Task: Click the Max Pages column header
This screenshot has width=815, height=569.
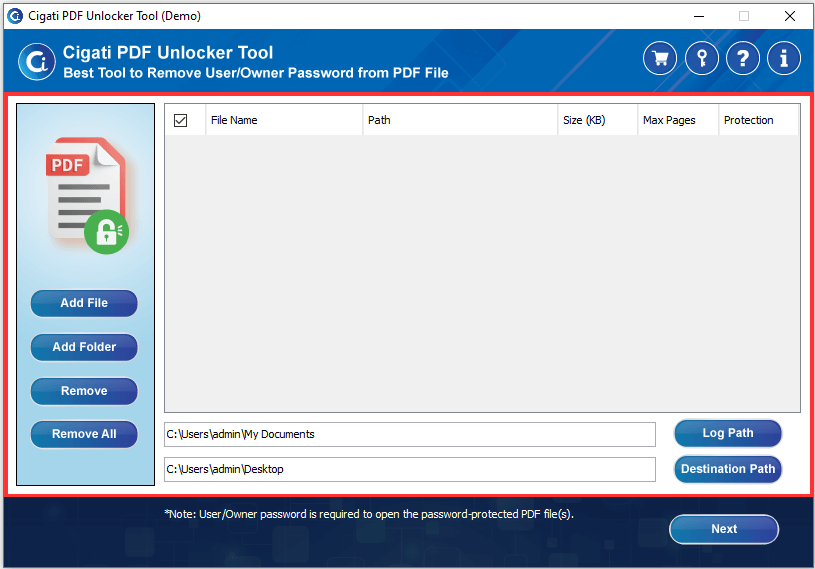Action: tap(678, 120)
